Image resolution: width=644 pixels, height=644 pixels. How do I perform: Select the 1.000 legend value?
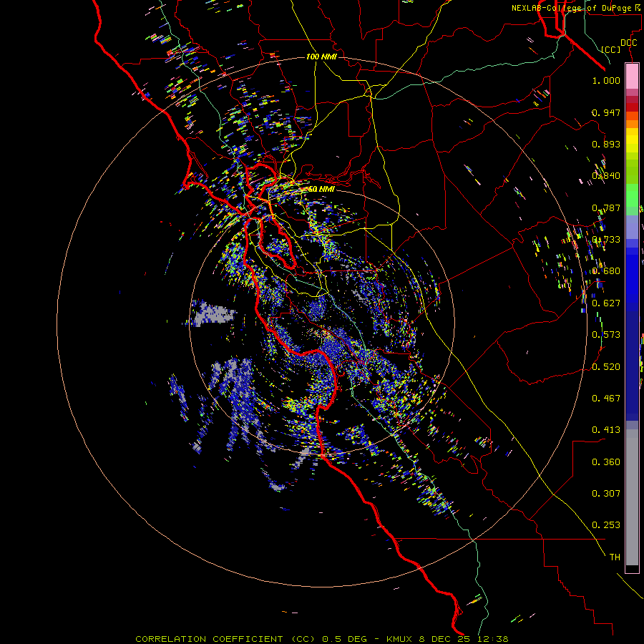click(606, 80)
